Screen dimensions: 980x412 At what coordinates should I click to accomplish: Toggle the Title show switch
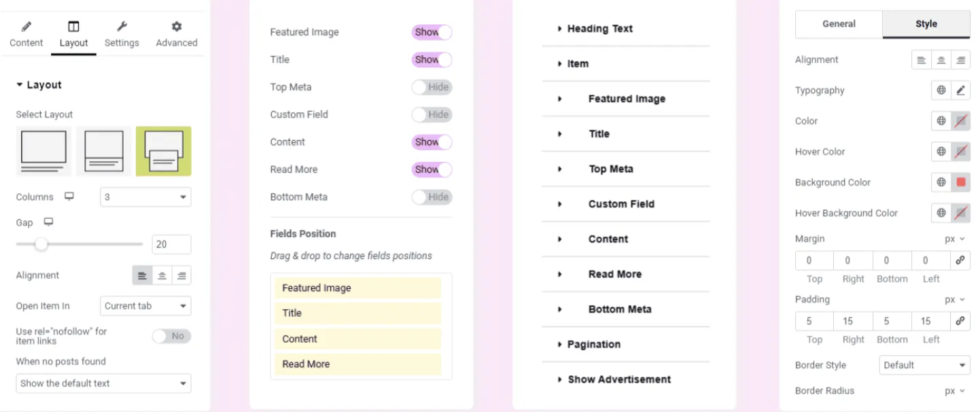click(x=432, y=59)
